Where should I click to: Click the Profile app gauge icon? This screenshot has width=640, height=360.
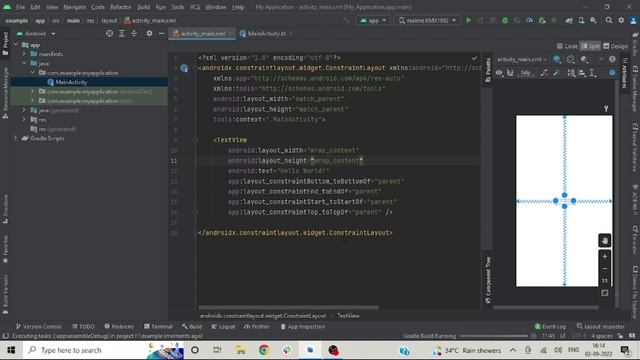[529, 20]
